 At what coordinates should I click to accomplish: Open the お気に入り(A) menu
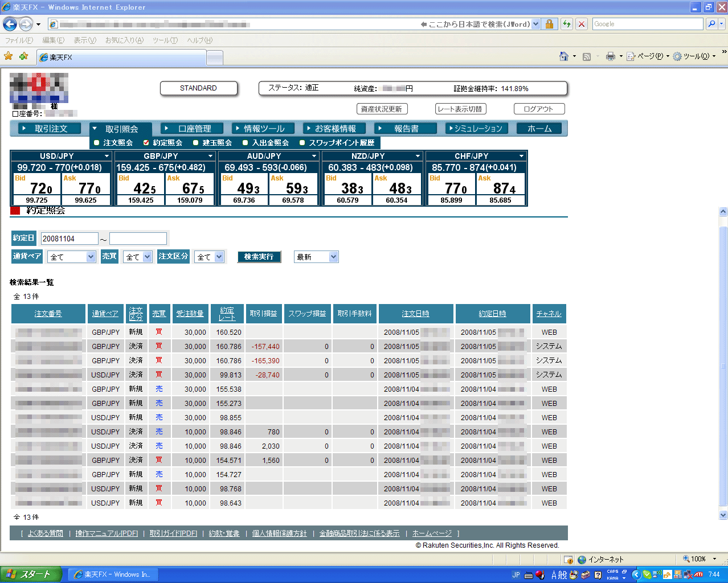click(x=124, y=40)
